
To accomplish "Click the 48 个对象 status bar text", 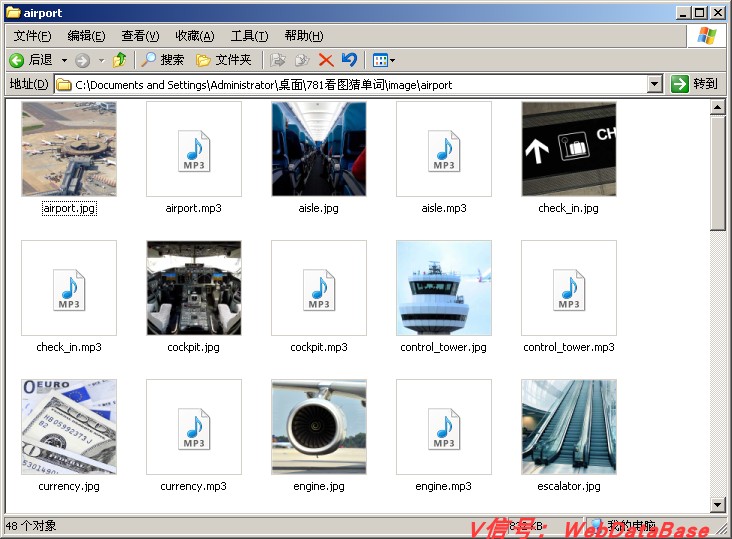I will (31, 526).
